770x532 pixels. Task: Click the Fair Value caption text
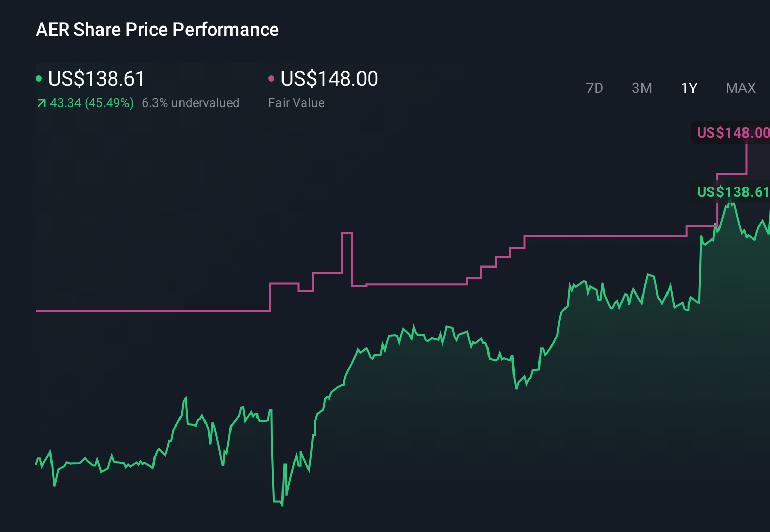coord(296,103)
